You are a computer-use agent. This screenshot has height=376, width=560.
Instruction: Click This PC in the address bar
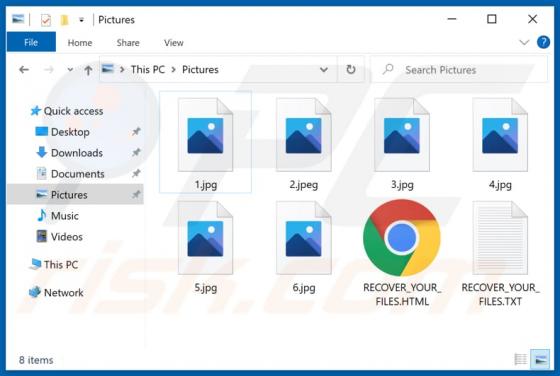[x=148, y=69]
